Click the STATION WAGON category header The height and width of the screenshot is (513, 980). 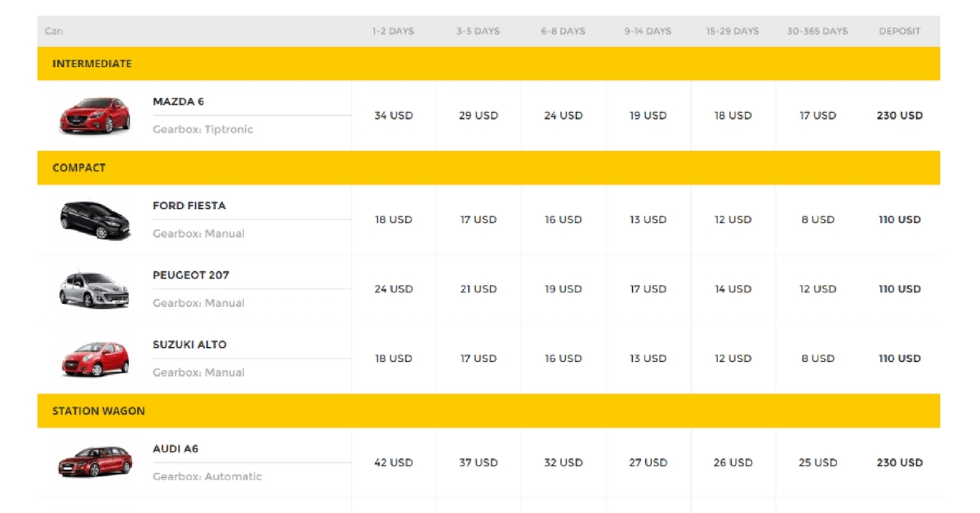[98, 411]
